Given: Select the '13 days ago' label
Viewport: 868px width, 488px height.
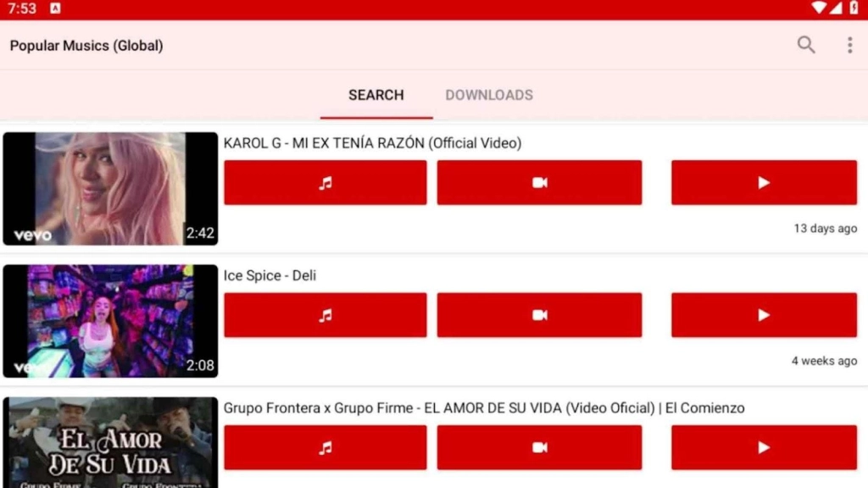Looking at the screenshot, I should coord(825,229).
